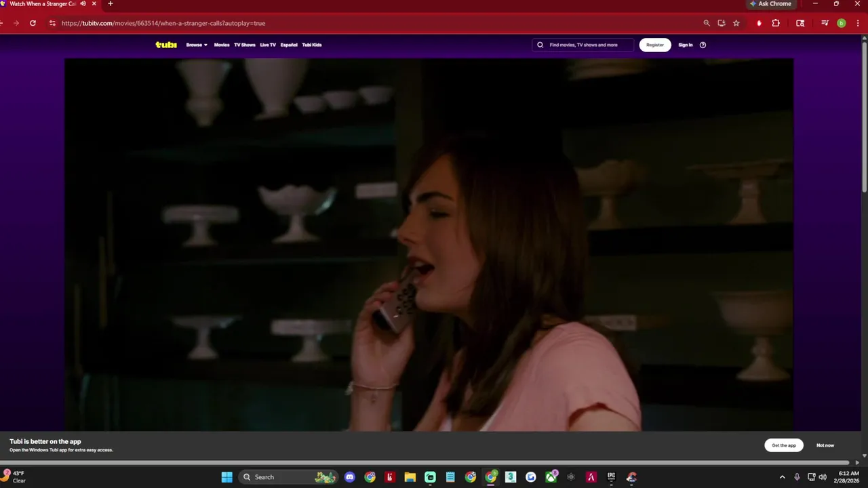The width and height of the screenshot is (868, 488).
Task: Open the zoom magnifier icon in address bar
Action: tap(707, 23)
